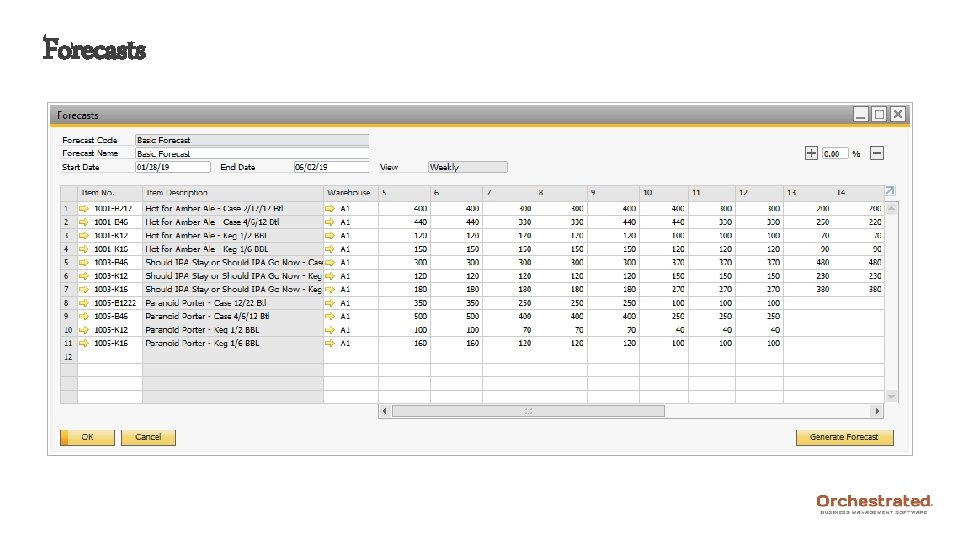Open link arrow for item 1003-K12

coord(84,276)
